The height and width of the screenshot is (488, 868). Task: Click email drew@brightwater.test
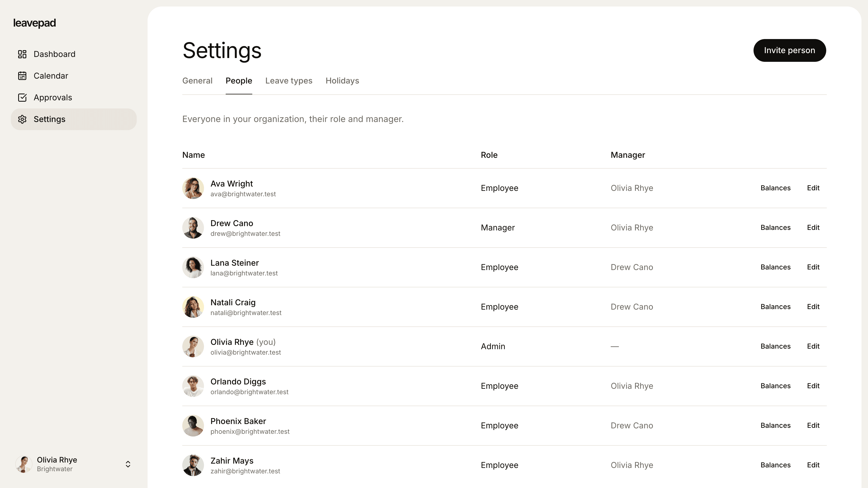(245, 234)
